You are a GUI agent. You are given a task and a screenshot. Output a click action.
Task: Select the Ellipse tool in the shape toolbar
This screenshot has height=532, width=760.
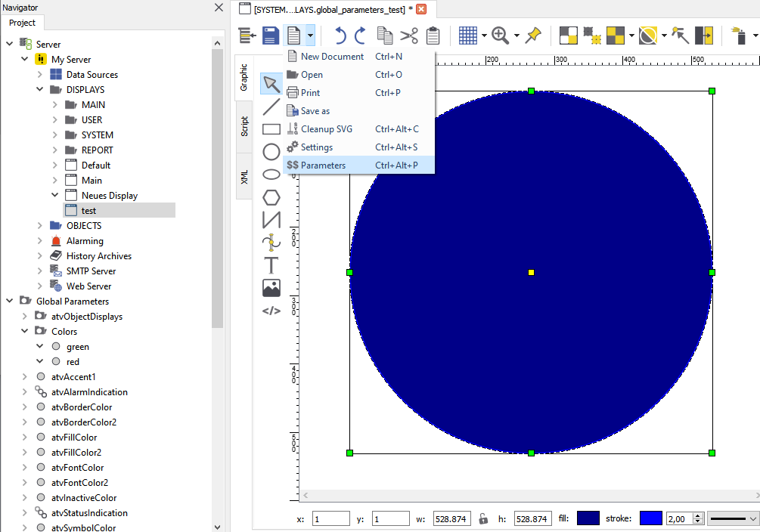tap(271, 174)
